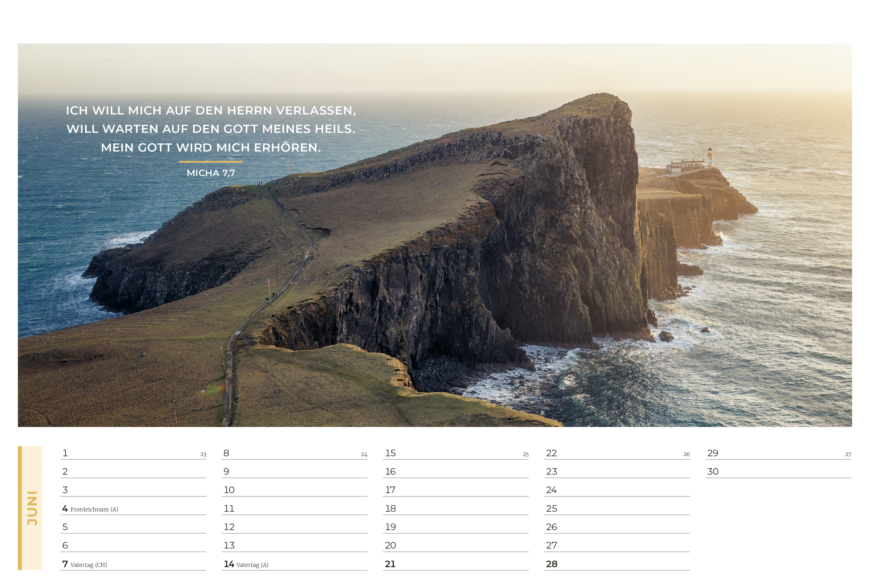
Task: Click day 22 in the calendar
Action: coord(551,453)
